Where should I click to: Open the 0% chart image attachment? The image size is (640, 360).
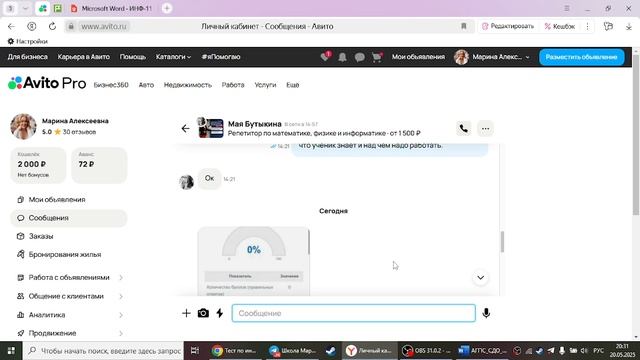[253, 261]
